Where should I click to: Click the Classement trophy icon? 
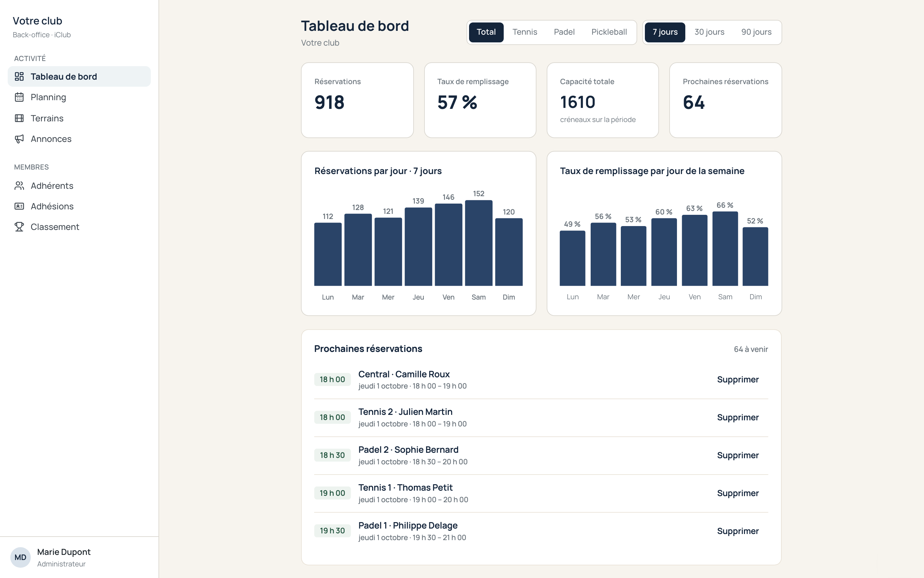click(x=19, y=227)
